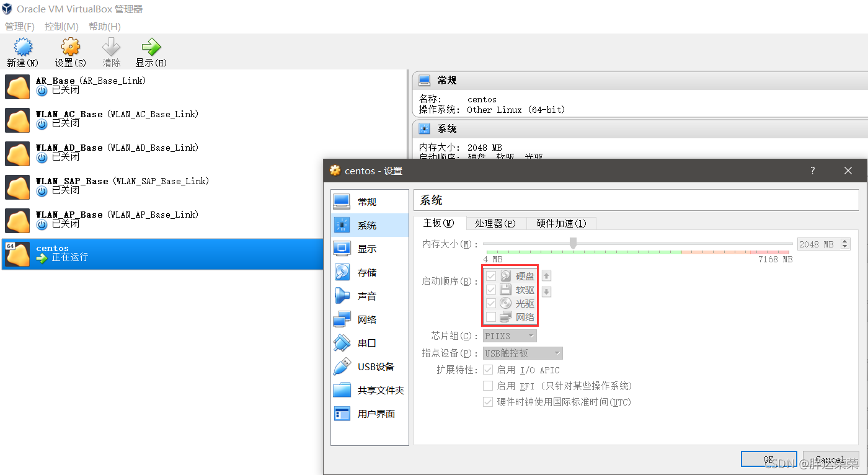This screenshot has width=868, height=475.
Task: Click the 系统 details panel header icon
Action: coord(425,128)
